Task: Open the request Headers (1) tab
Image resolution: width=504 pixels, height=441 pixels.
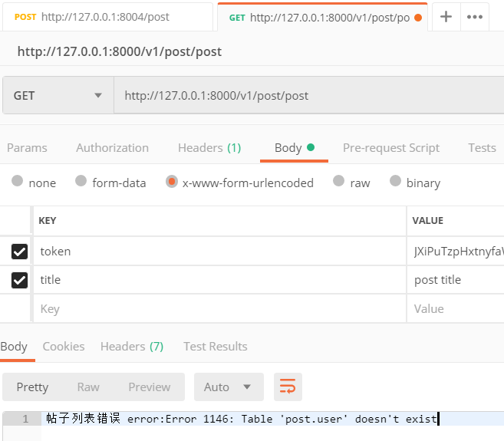Action: coord(209,148)
